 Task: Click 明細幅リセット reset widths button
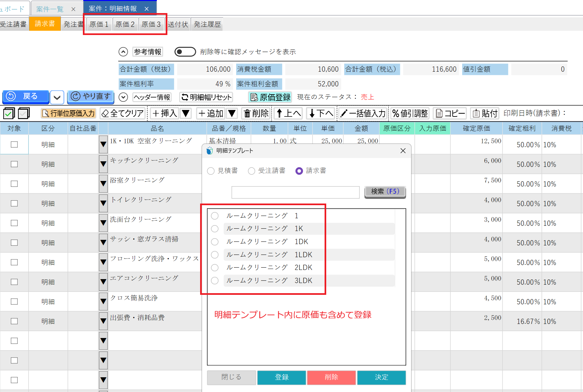[x=206, y=97]
